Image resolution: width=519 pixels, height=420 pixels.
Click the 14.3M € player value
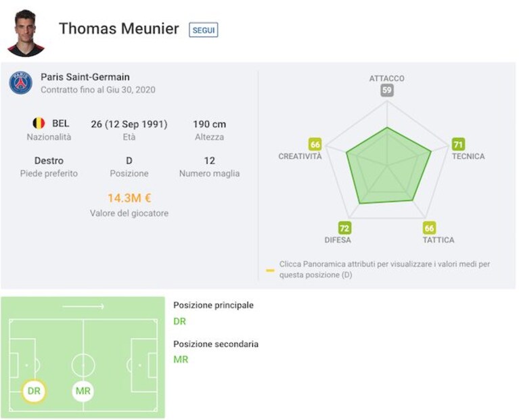pos(129,198)
